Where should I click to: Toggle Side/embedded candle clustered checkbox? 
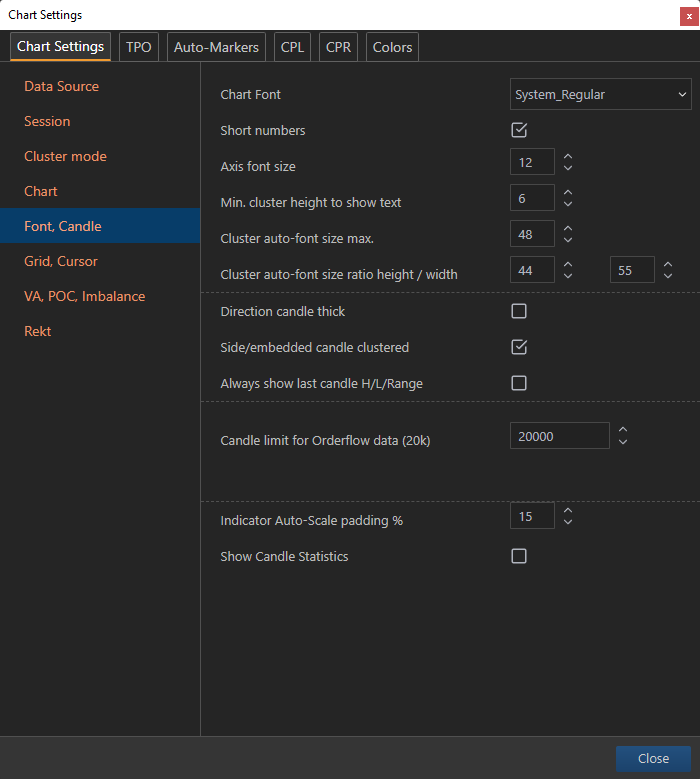[x=519, y=347]
